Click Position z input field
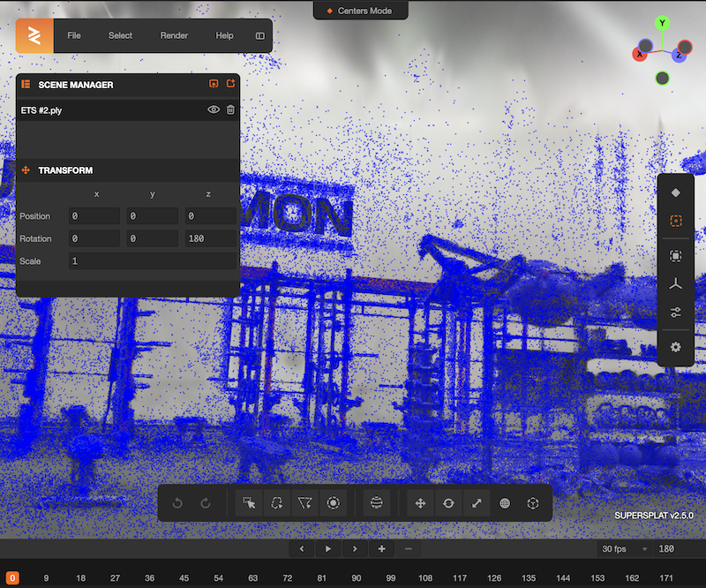The width and height of the screenshot is (706, 588). point(210,216)
